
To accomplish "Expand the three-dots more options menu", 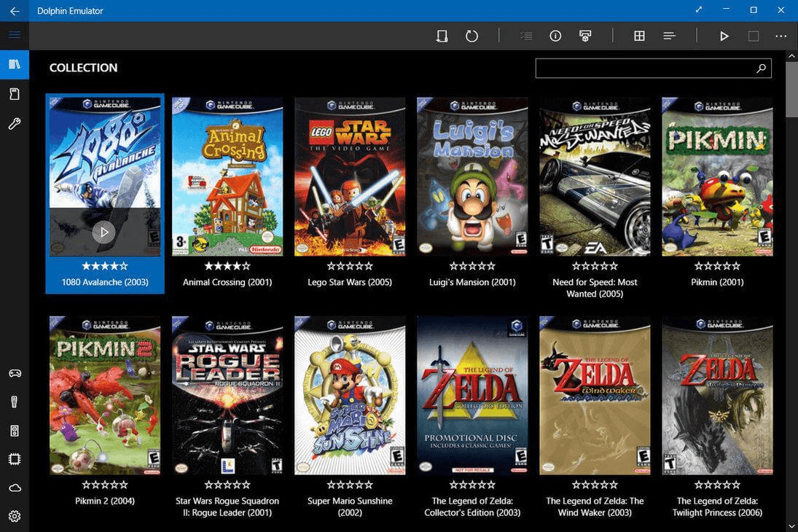I will (x=781, y=36).
